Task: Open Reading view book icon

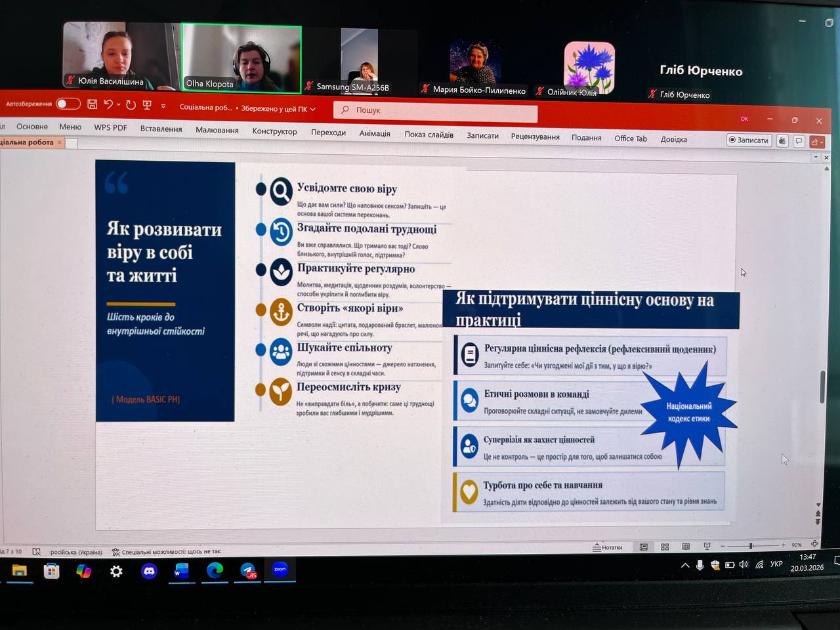Action: [x=686, y=547]
